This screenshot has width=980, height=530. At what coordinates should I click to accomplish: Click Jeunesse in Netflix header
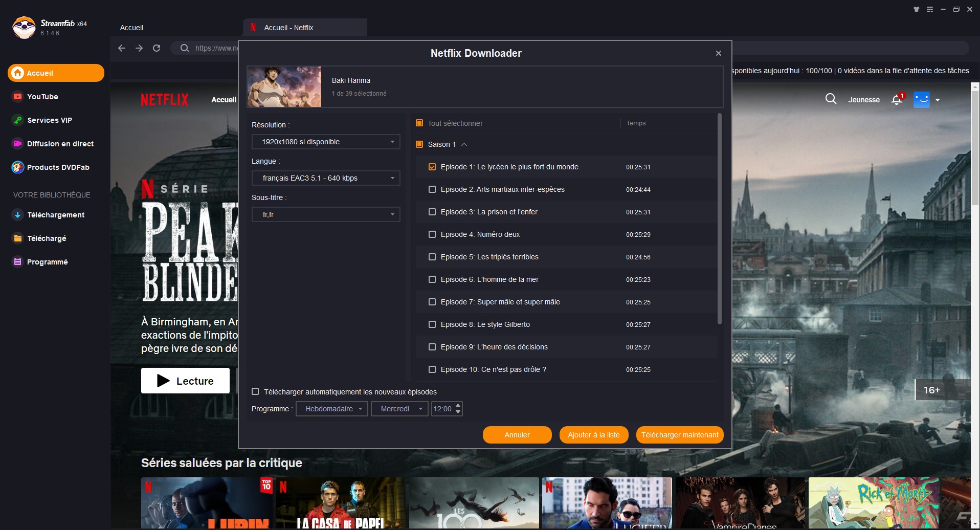tap(864, 100)
